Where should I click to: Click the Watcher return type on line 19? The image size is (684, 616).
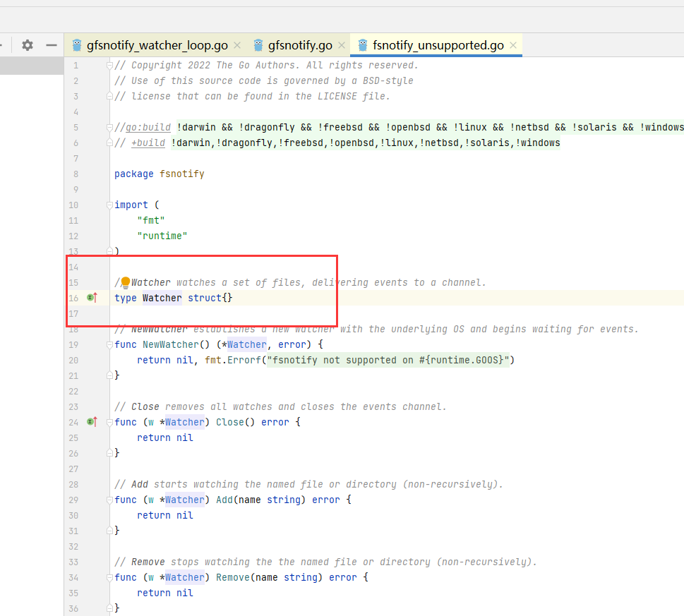point(247,345)
